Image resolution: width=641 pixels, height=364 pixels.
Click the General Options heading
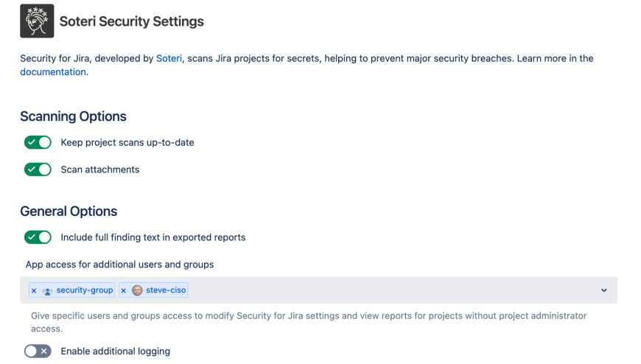tap(69, 211)
